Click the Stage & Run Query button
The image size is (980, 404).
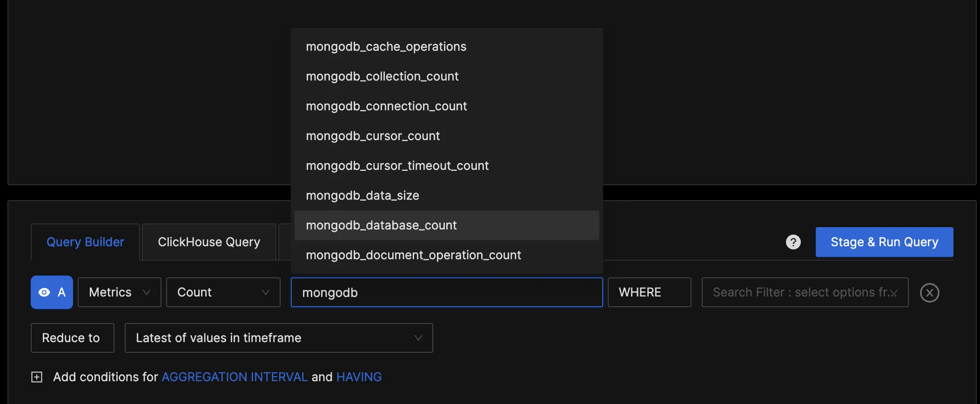tap(884, 242)
